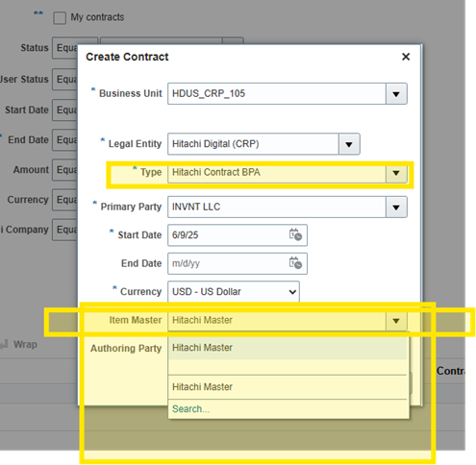The height and width of the screenshot is (465, 476).
Task: Click the Item Master text field
Action: coord(277,320)
